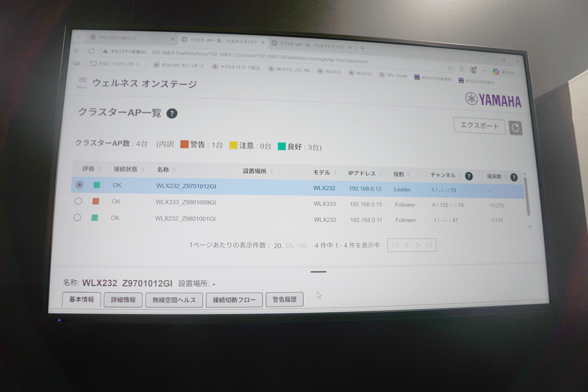Go to first page of AP list
Viewport: 588px width, 392px height.
coord(395,245)
